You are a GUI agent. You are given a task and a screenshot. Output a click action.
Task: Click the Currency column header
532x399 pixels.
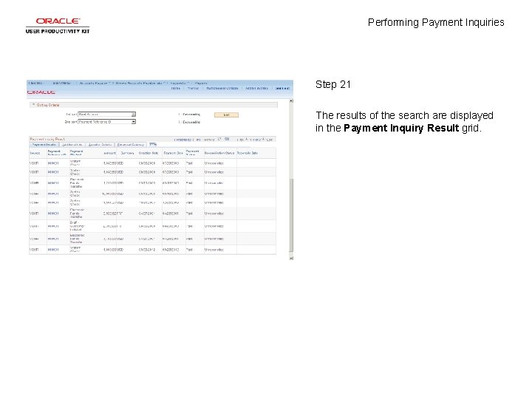click(x=127, y=154)
